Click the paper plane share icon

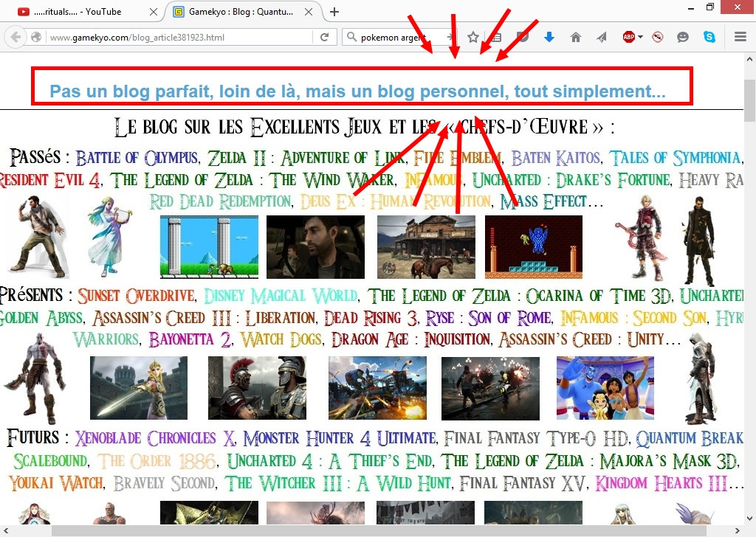tap(602, 37)
